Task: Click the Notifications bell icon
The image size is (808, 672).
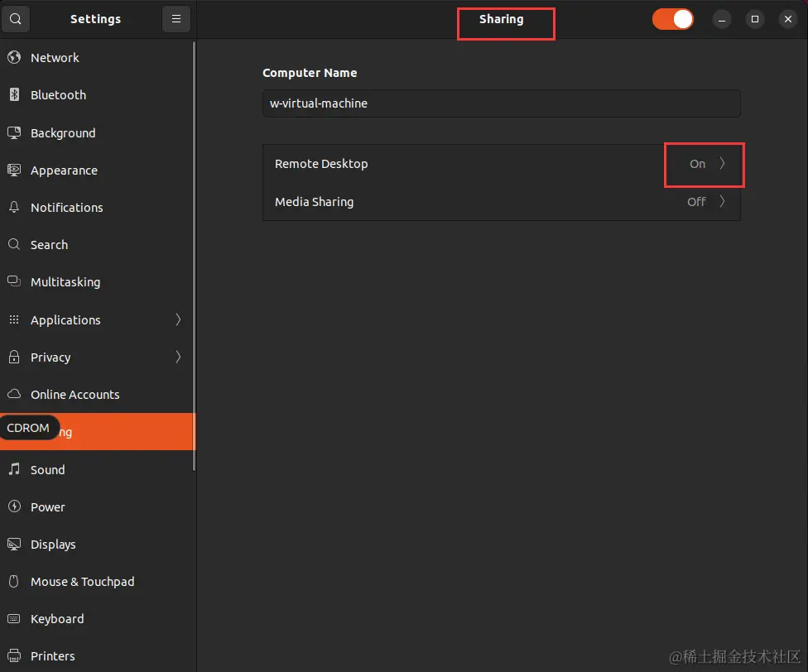Action: tap(14, 207)
